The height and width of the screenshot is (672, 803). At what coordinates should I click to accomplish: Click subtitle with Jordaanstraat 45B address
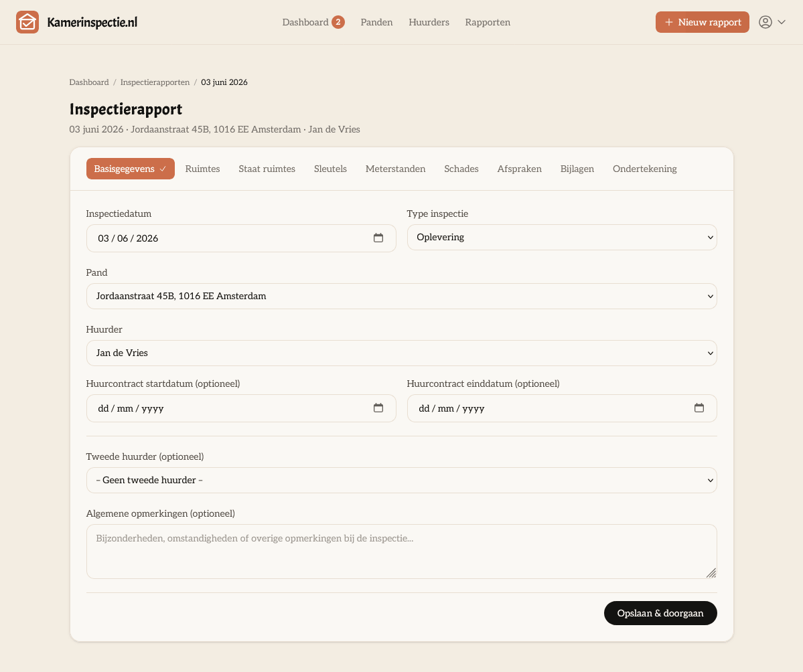coord(214,129)
